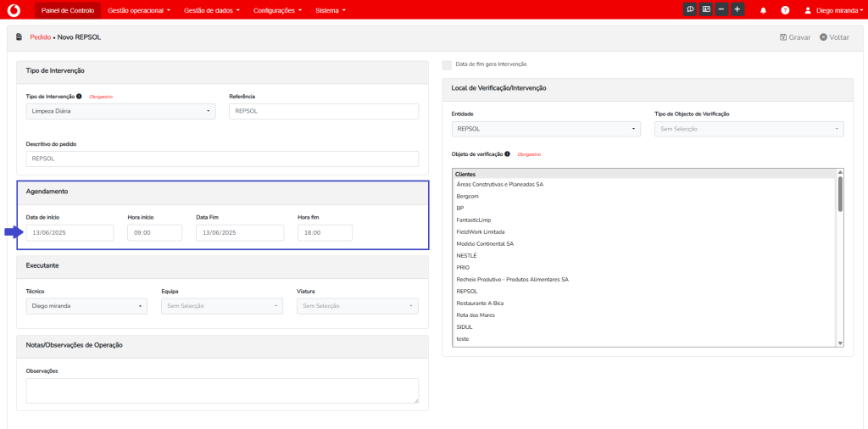This screenshot has height=429, width=868.
Task: Click the Hora início field 09:00
Action: [154, 233]
